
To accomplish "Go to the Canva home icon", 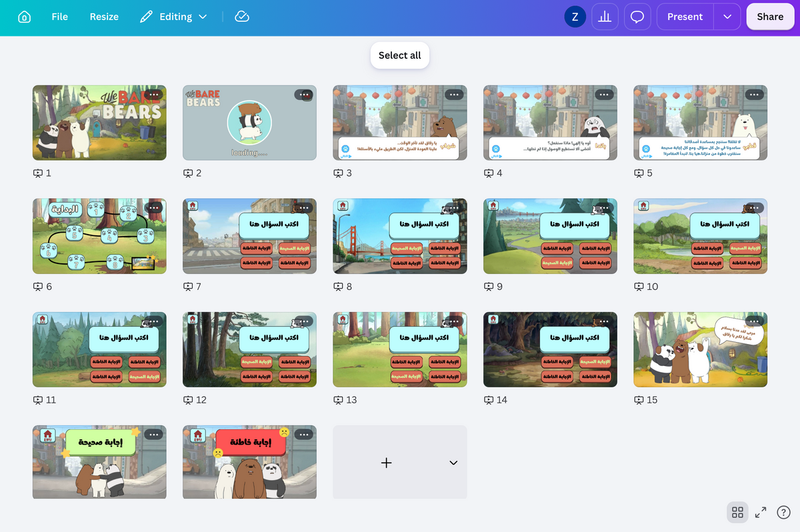I will click(24, 17).
